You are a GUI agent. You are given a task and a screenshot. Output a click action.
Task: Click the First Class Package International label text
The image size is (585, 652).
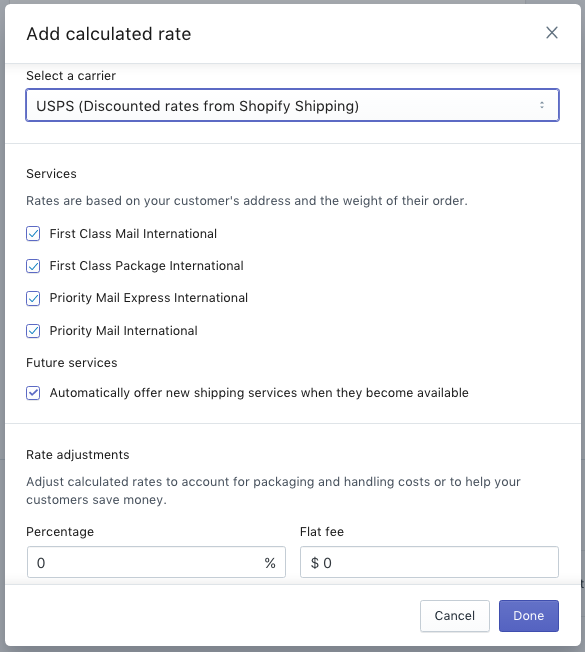tap(146, 266)
